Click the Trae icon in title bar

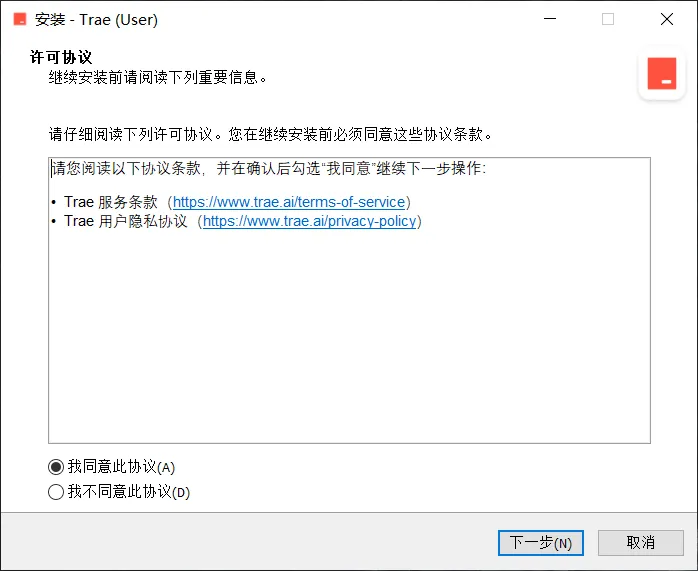20,20
